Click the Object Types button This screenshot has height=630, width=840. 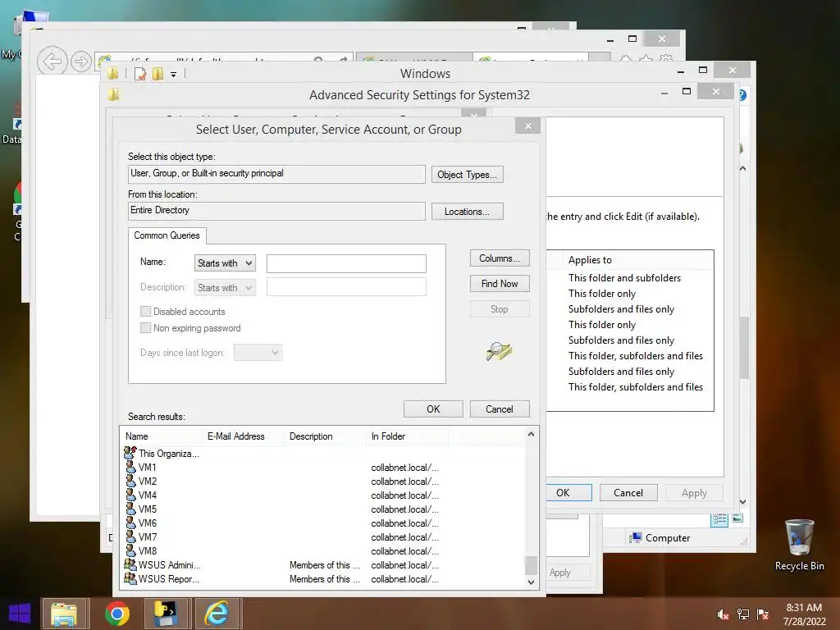tap(467, 175)
